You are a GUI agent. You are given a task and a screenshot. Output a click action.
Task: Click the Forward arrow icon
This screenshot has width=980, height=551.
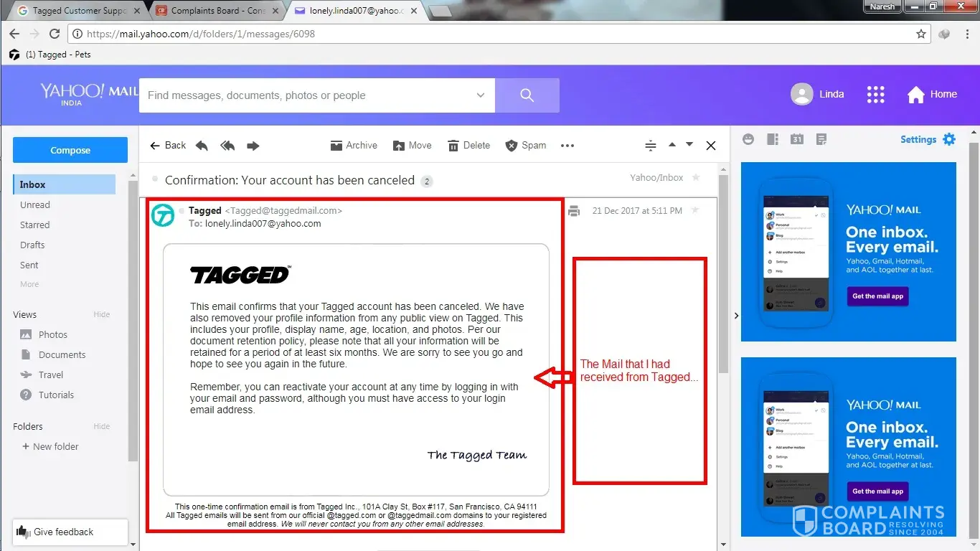(x=253, y=146)
